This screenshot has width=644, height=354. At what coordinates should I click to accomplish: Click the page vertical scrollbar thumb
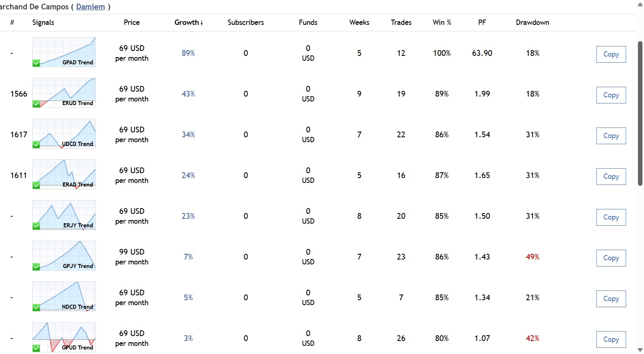tap(640, 113)
